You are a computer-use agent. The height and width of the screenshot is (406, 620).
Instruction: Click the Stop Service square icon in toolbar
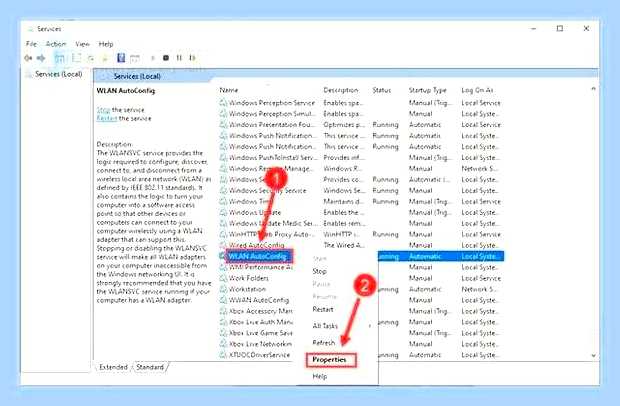tap(166, 58)
